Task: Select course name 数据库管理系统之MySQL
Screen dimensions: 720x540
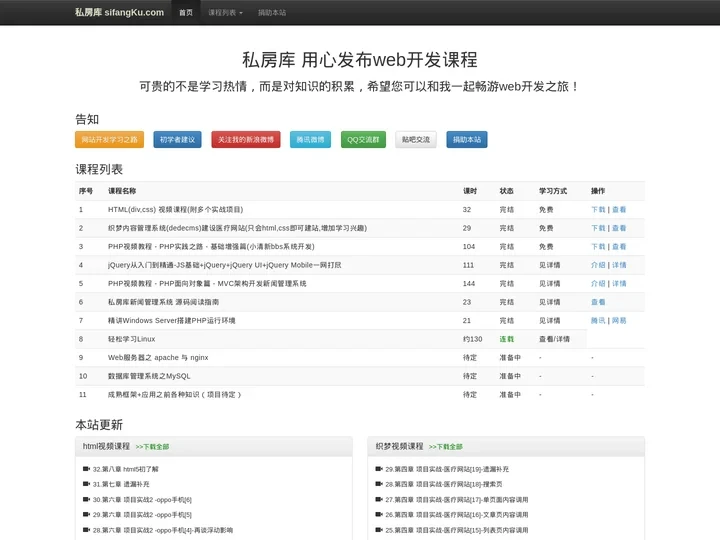Action: (x=149, y=376)
